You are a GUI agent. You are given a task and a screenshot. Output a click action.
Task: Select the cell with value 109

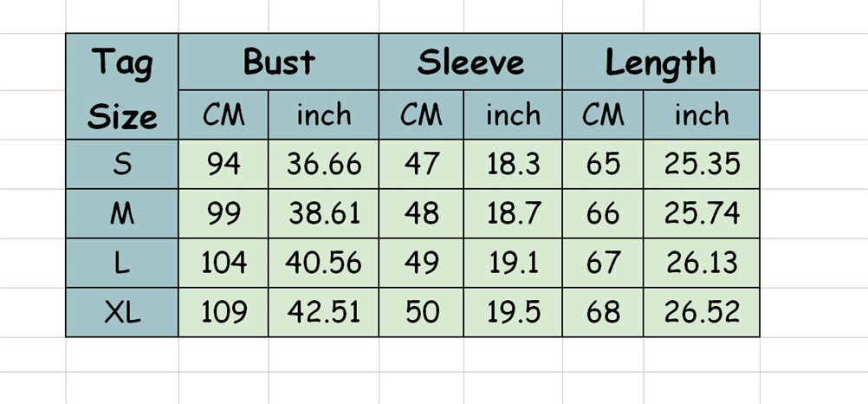(x=223, y=312)
